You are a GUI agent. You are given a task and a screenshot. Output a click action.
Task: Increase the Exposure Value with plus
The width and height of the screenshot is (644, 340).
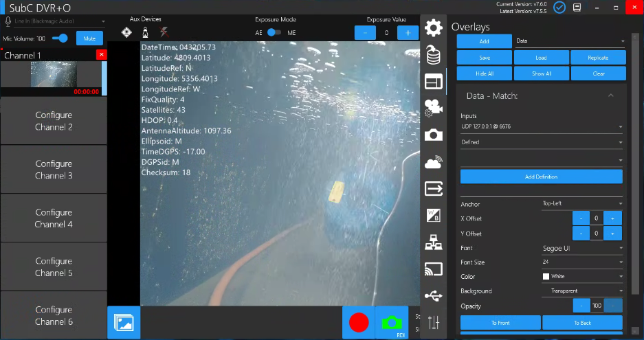click(x=408, y=32)
